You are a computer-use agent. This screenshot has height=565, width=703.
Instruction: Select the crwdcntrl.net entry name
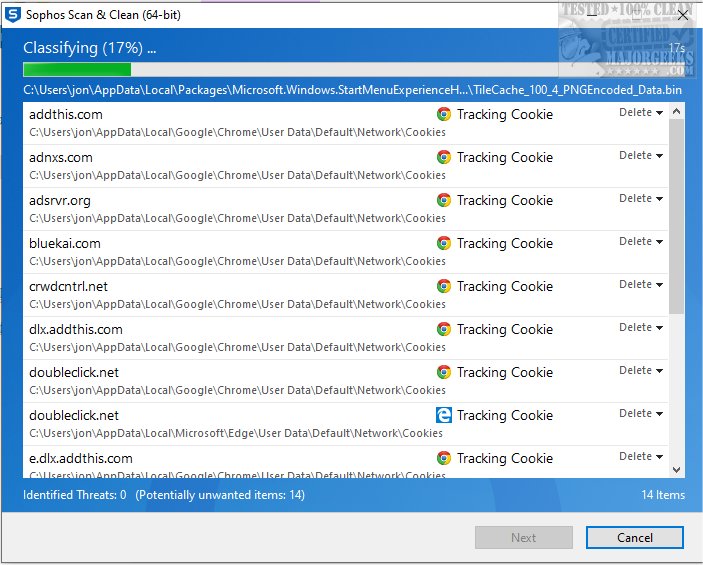click(x=69, y=287)
